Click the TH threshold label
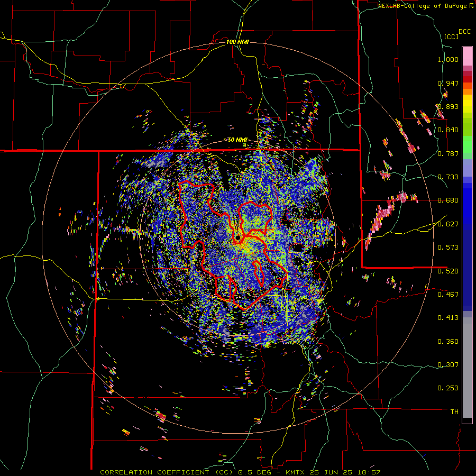Image resolution: width=476 pixels, height=476 pixels. [454, 411]
